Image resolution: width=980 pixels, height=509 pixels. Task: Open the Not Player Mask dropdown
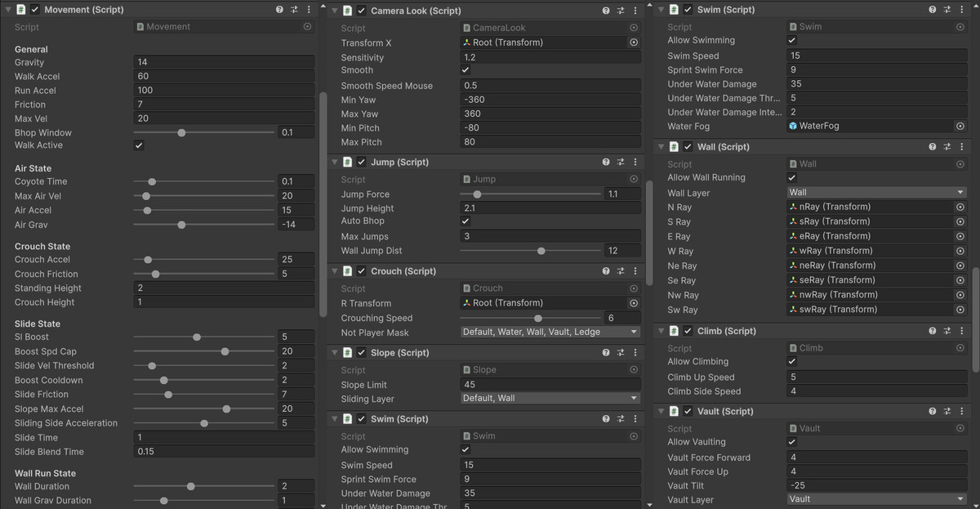click(x=550, y=332)
